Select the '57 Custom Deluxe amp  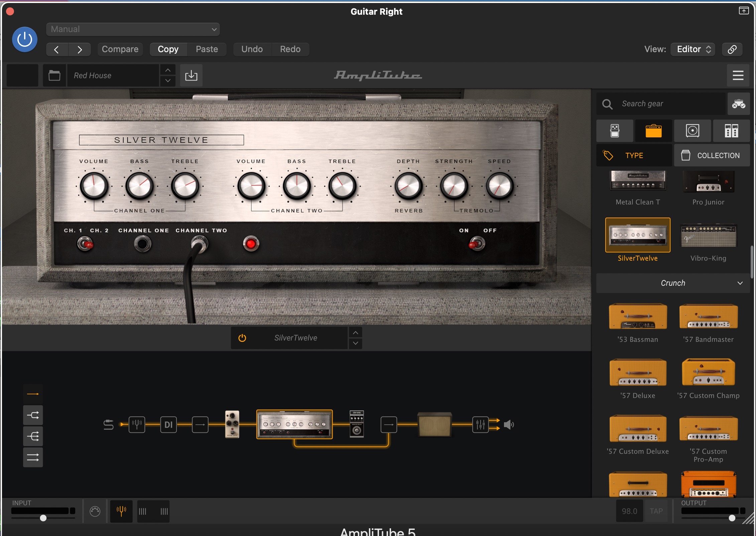point(638,434)
